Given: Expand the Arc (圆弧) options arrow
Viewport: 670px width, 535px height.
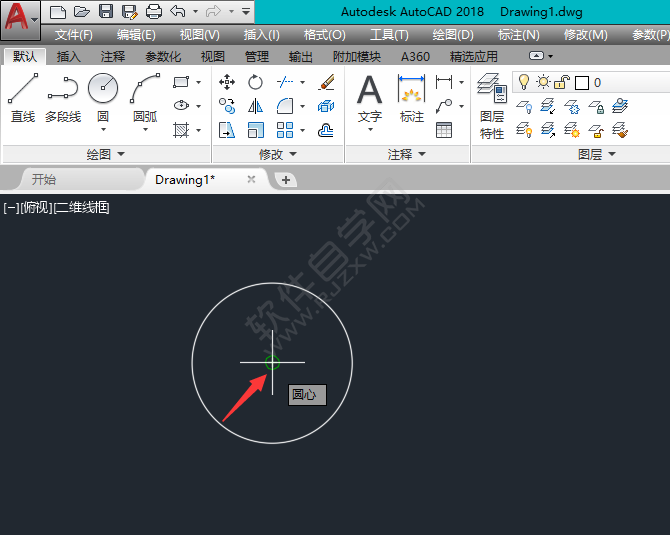Looking at the screenshot, I should 145,129.
